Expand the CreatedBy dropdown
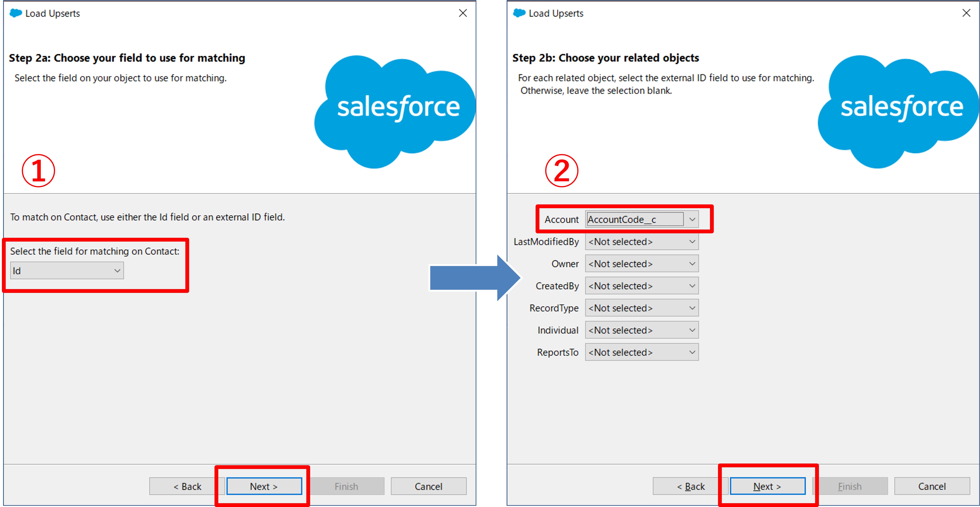 (642, 285)
